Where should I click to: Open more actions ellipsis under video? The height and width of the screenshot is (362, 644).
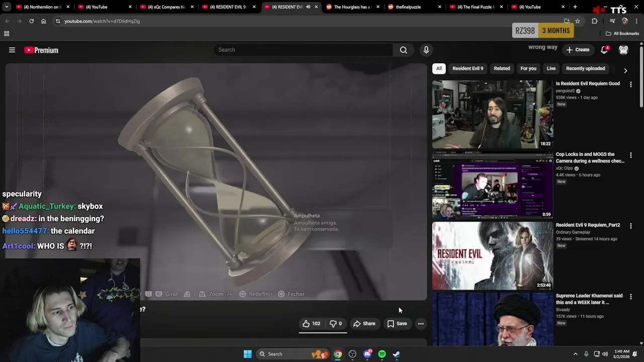(421, 324)
